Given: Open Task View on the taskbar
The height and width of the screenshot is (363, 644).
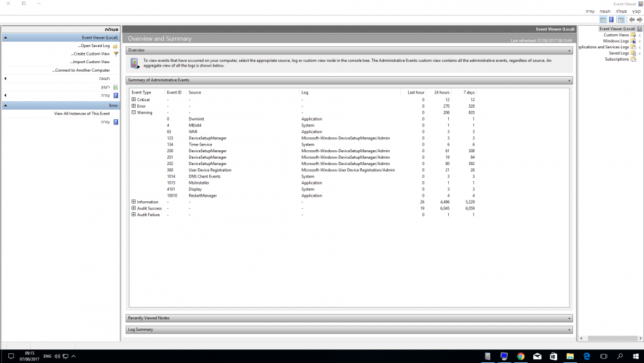Looking at the screenshot, I should [x=603, y=357].
